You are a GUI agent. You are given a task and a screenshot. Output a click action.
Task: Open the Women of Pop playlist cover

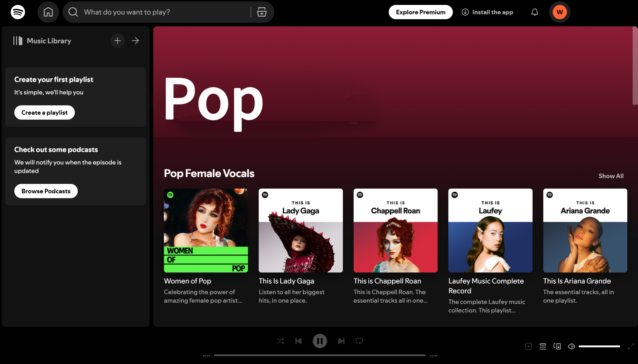pos(206,230)
